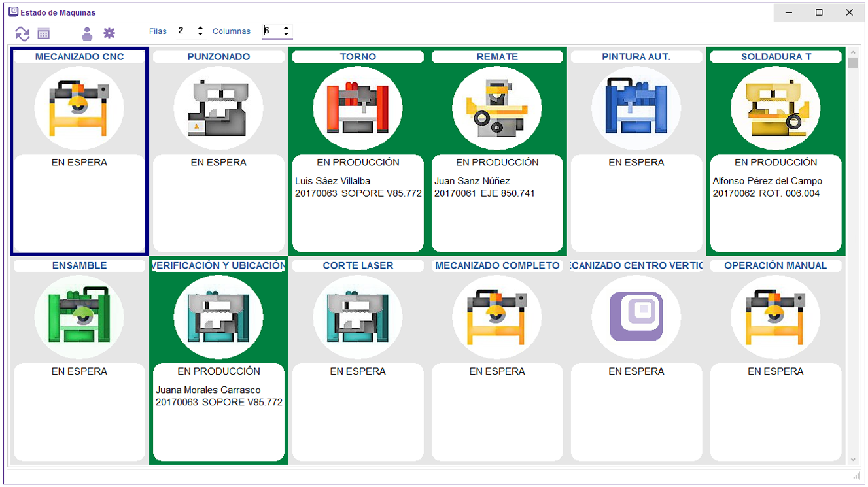Image resolution: width=868 pixels, height=487 pixels.
Task: Click the user/operator icon in the toolbar
Action: pyautogui.click(x=86, y=33)
